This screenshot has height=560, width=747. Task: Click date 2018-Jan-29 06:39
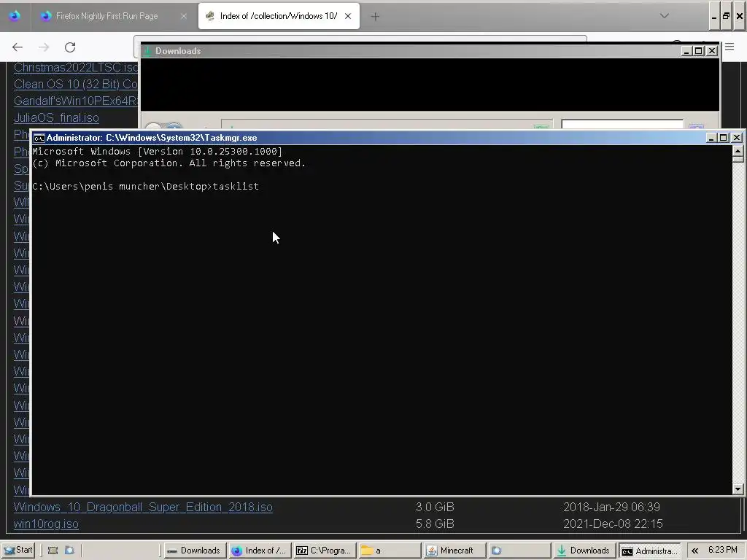(612, 507)
